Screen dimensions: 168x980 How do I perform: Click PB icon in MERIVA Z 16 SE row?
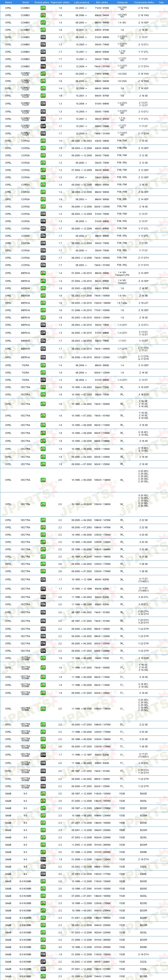tap(43, 288)
